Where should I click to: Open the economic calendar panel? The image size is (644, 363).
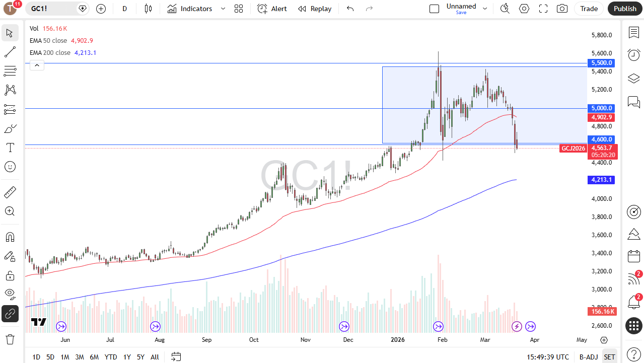tap(633, 256)
